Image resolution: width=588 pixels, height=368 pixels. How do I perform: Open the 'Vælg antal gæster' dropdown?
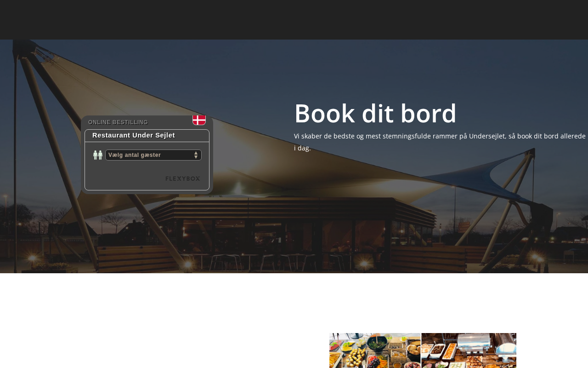coord(153,155)
